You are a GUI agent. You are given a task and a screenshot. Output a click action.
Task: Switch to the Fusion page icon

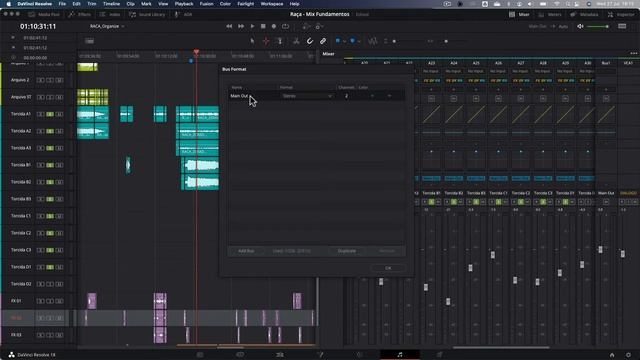(320, 355)
